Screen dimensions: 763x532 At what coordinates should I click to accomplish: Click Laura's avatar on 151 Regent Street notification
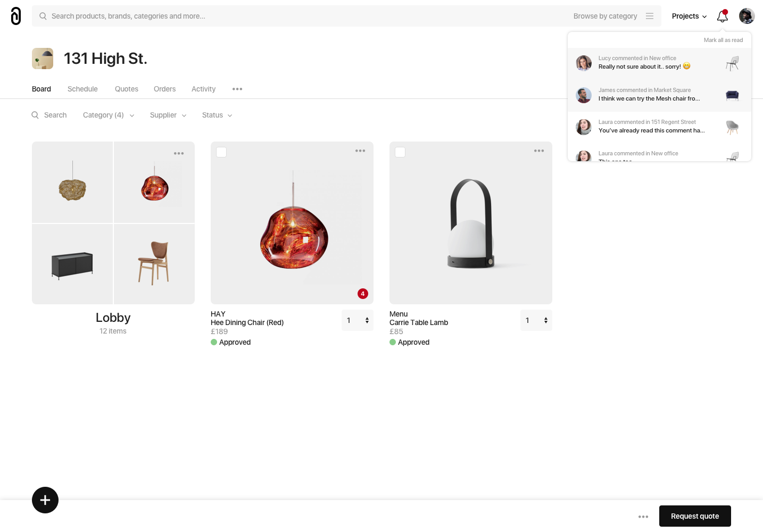pyautogui.click(x=584, y=127)
